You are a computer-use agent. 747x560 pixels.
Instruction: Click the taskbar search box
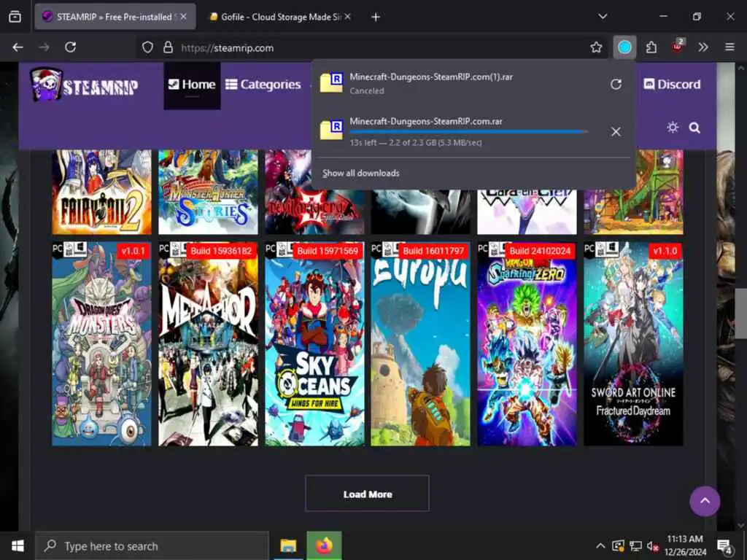click(x=152, y=545)
